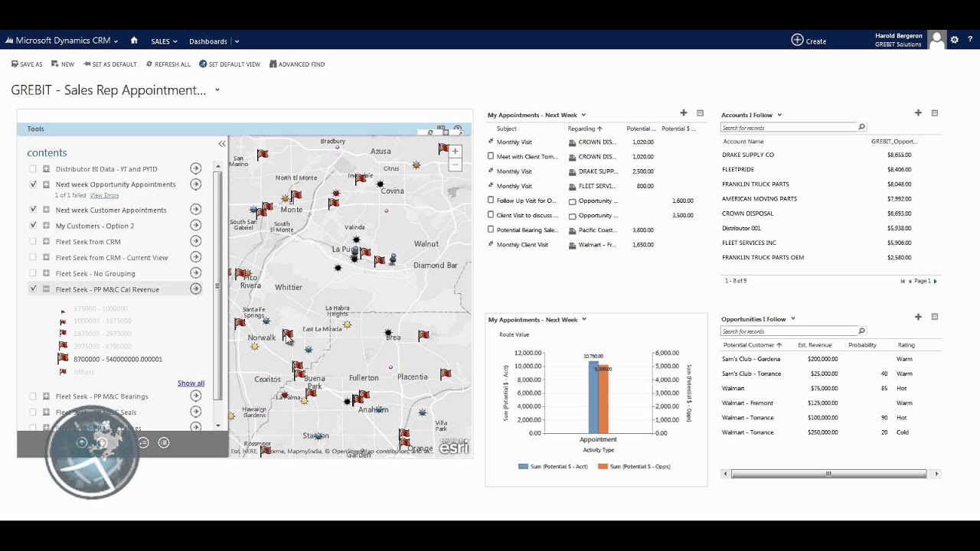Click Harold Bergeron's user avatar

936,40
